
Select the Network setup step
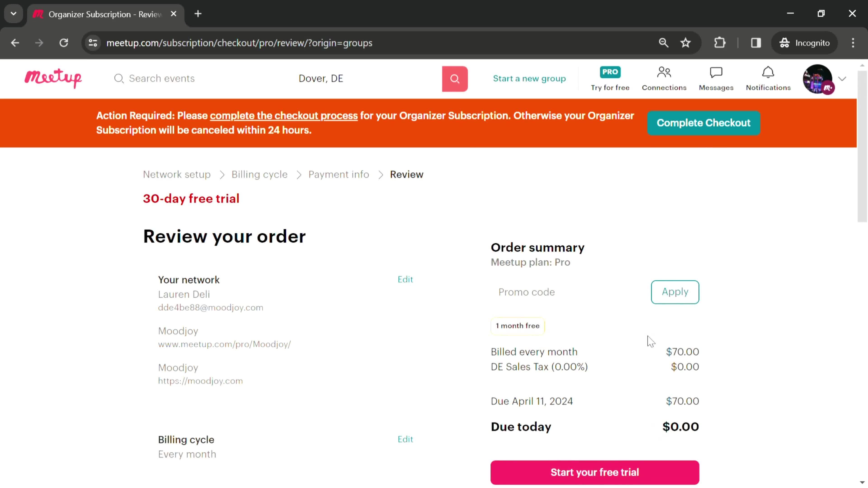[177, 174]
